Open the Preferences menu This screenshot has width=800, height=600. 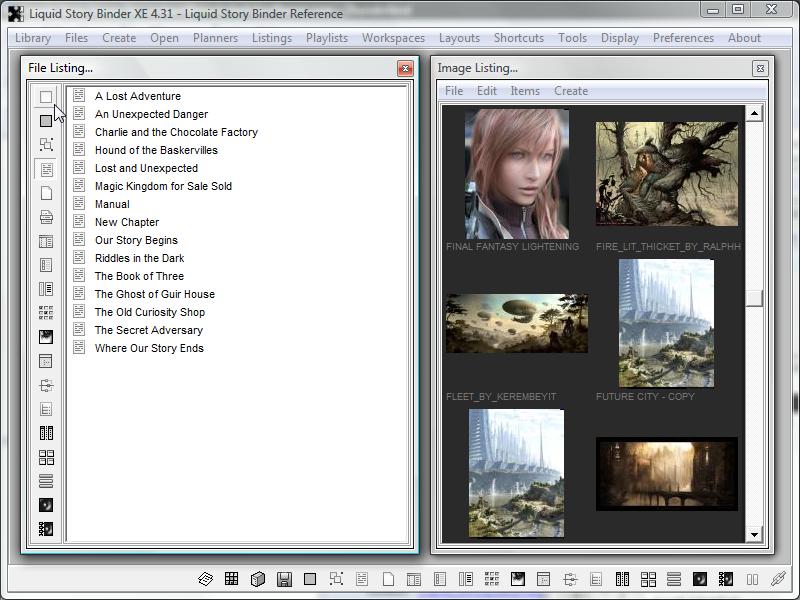pos(683,38)
